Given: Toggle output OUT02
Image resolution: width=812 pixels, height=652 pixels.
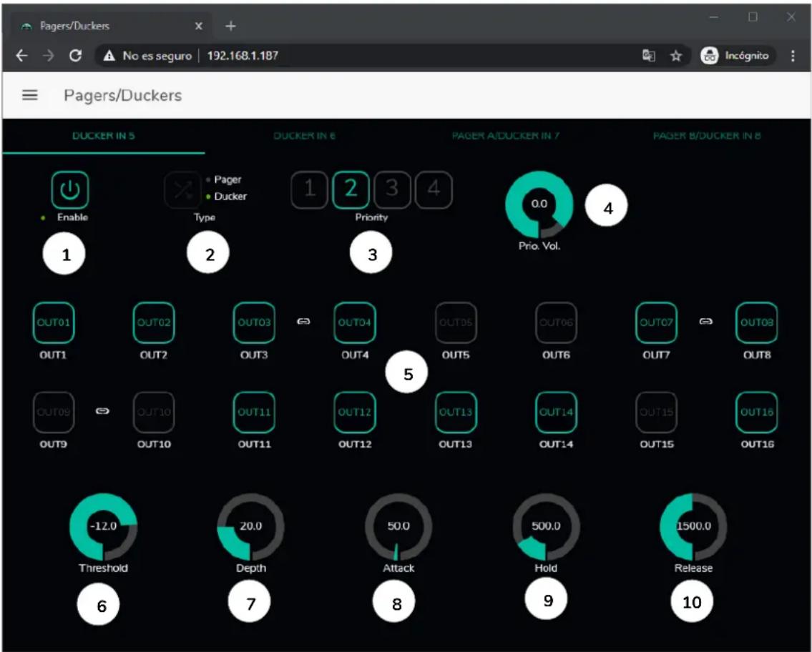Looking at the screenshot, I should [154, 323].
